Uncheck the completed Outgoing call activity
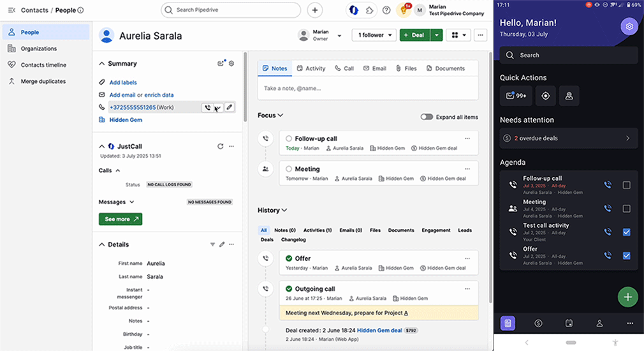 tap(289, 289)
